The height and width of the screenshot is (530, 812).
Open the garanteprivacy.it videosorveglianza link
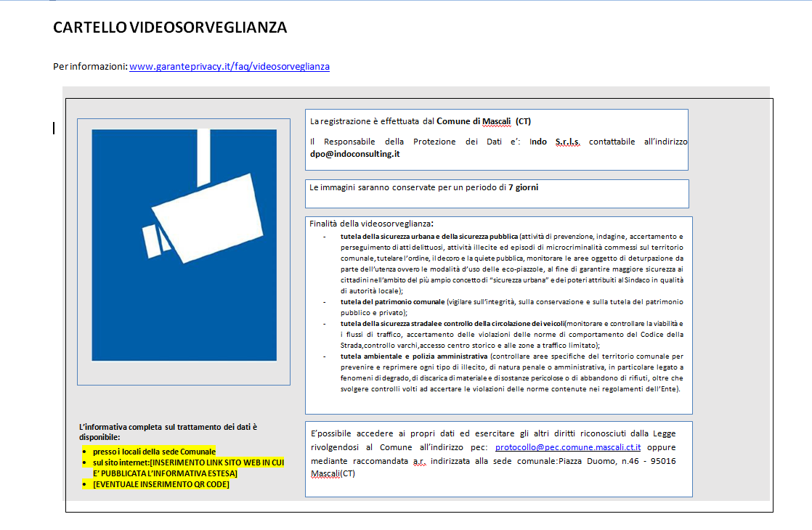tap(229, 66)
